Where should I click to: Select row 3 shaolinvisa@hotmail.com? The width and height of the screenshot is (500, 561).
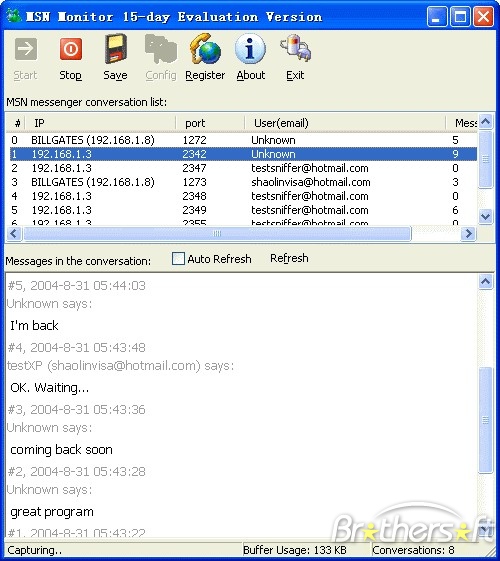[x=242, y=182]
